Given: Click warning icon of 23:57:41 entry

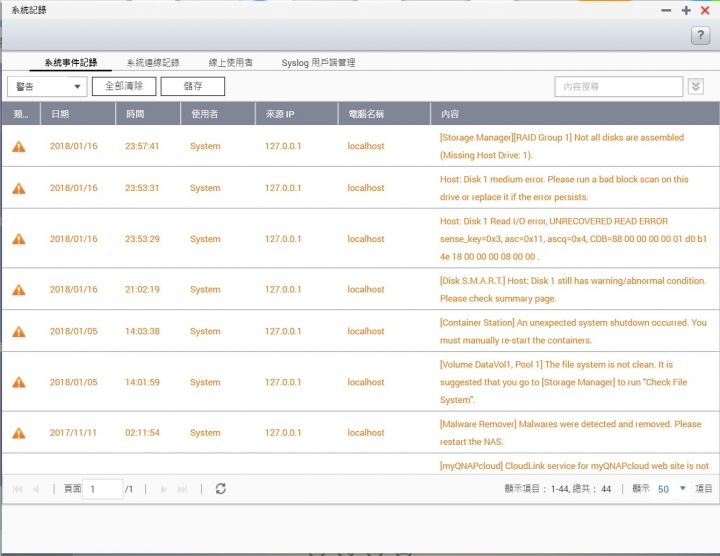Looking at the screenshot, I should 18,146.
